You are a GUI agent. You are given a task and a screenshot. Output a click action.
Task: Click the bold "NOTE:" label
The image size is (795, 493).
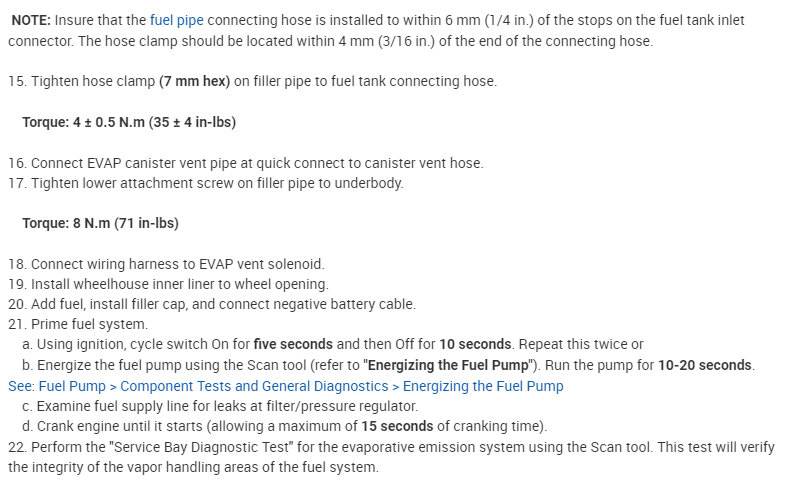(x=31, y=19)
